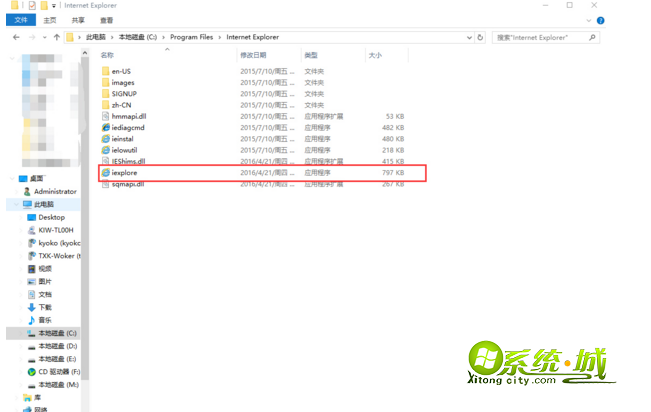Select 本地磁盘 (D:) in the navigation tree
This screenshot has height=412, width=651.
pos(57,346)
